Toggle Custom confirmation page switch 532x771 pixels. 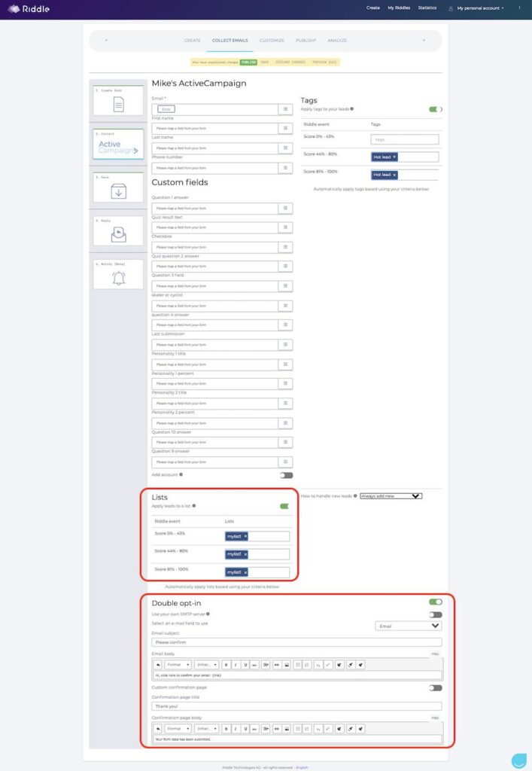pyautogui.click(x=435, y=688)
